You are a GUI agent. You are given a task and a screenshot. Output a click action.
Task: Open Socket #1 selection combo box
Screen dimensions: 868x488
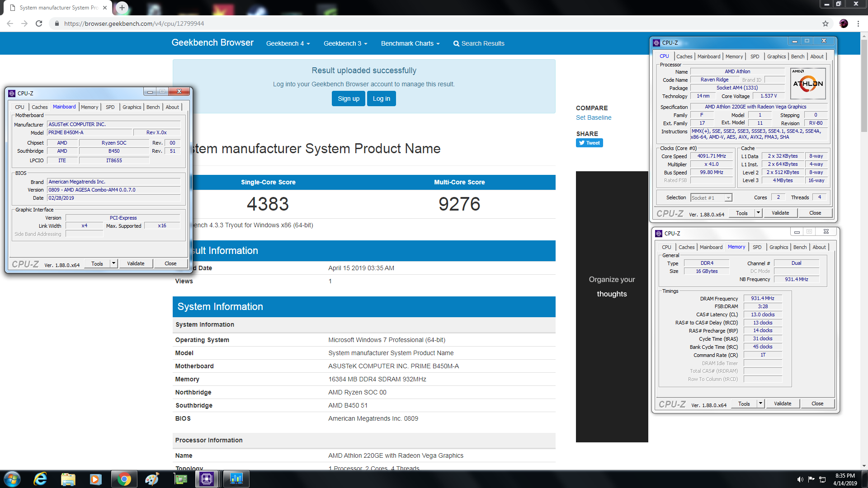[711, 197]
